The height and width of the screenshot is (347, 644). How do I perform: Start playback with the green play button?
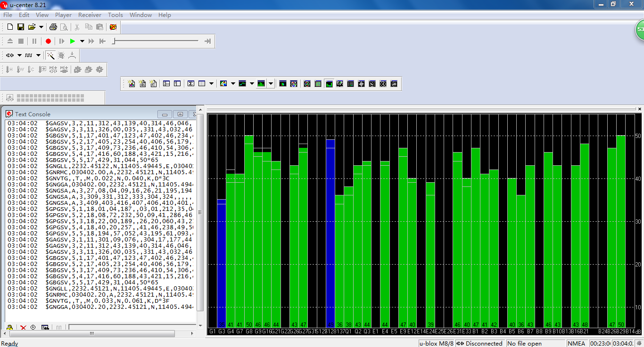(x=73, y=41)
